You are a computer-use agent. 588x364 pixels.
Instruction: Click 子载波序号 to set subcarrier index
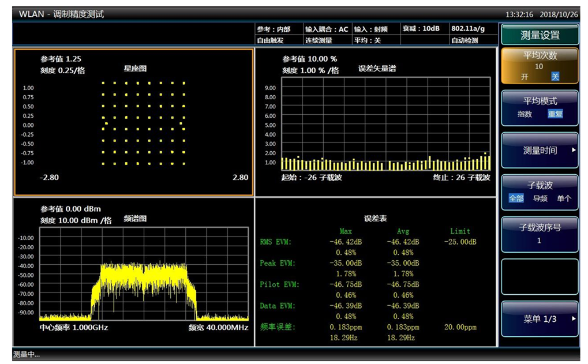(539, 234)
